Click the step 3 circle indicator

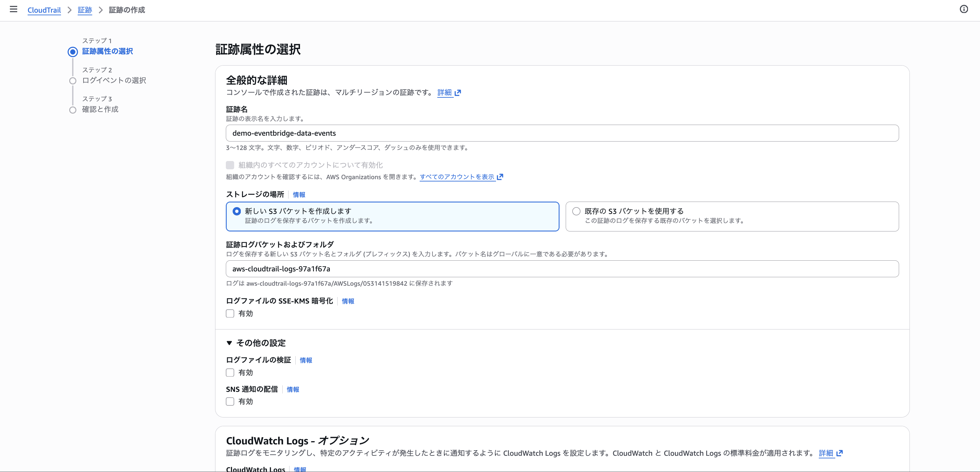coord(73,110)
